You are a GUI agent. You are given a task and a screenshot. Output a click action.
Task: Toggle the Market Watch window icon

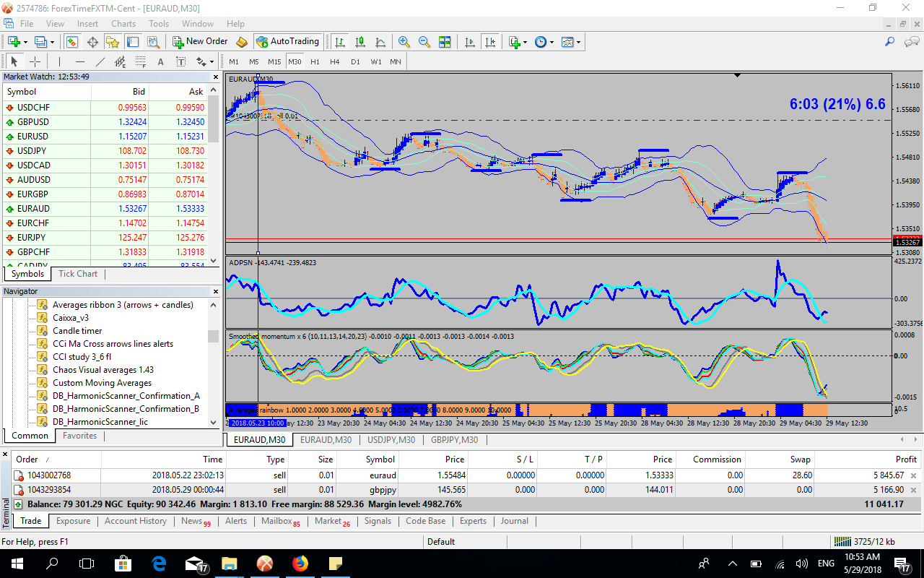click(72, 42)
